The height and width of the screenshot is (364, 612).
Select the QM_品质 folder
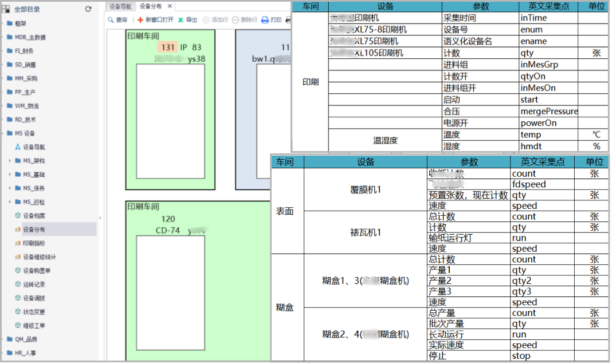pos(26,339)
